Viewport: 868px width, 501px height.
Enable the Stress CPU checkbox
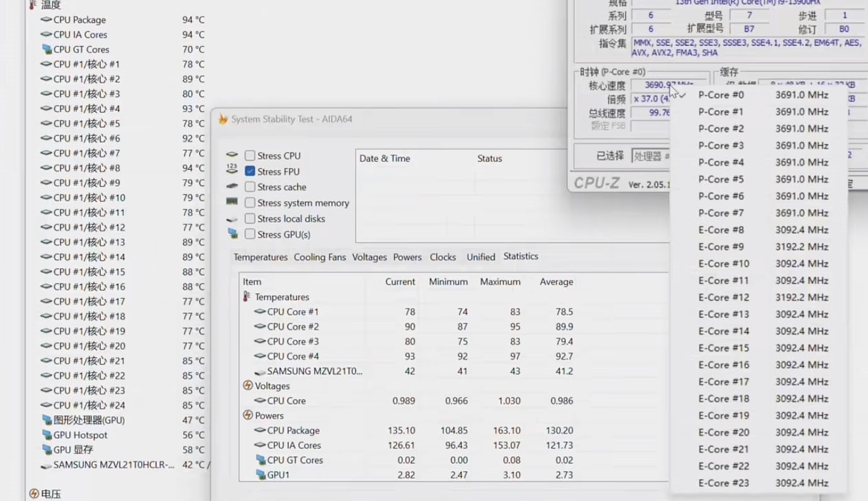click(x=250, y=155)
